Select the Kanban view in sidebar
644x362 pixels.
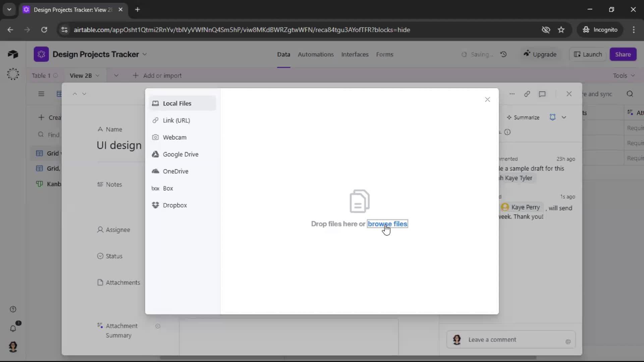tap(49, 184)
